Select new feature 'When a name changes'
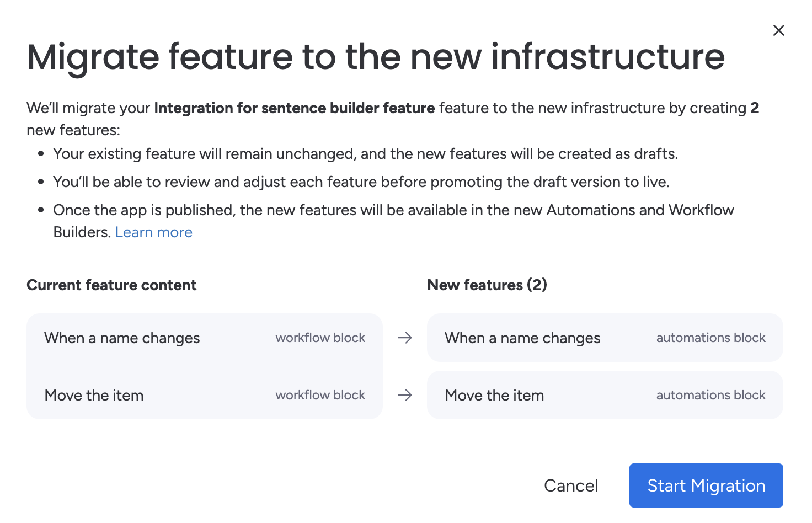Screen dimensions: 812x523 pyautogui.click(x=522, y=338)
